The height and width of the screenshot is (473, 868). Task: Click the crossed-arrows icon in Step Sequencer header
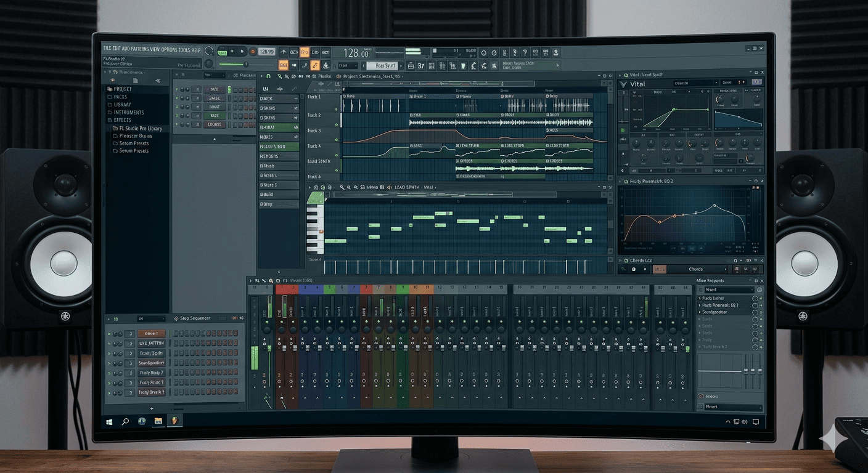(240, 318)
